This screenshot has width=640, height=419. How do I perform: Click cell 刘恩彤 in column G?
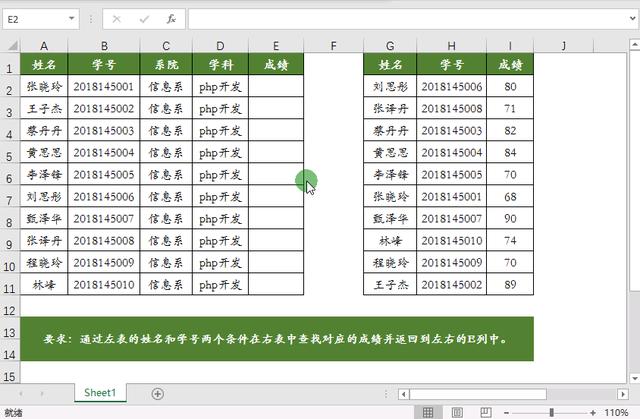pos(390,86)
